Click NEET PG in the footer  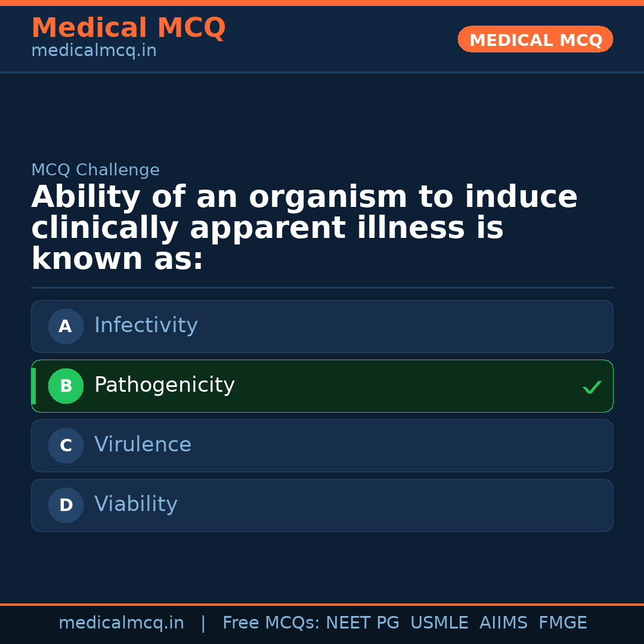363,623
